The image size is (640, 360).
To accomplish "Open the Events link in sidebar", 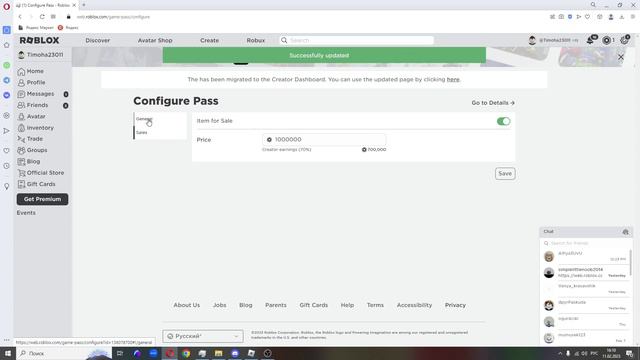I will coord(26,213).
